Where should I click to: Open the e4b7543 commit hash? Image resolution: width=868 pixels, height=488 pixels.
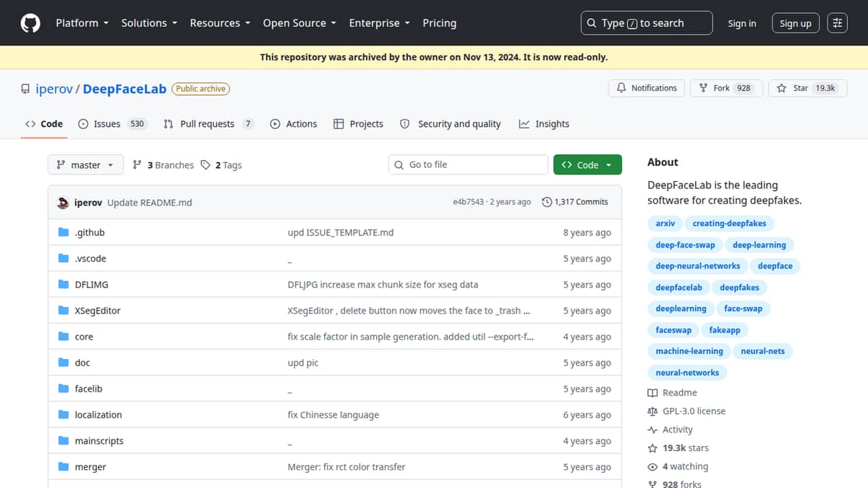point(468,202)
